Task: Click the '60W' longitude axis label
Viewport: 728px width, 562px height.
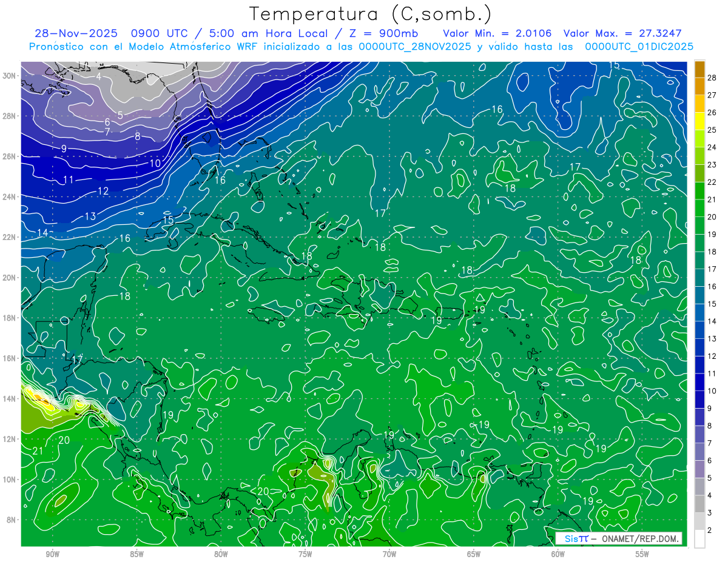Action: (x=558, y=554)
